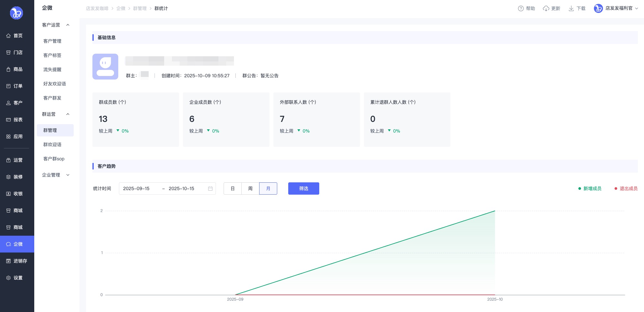Open the 门店 store icon
This screenshot has height=312, width=644.
(x=8, y=52)
